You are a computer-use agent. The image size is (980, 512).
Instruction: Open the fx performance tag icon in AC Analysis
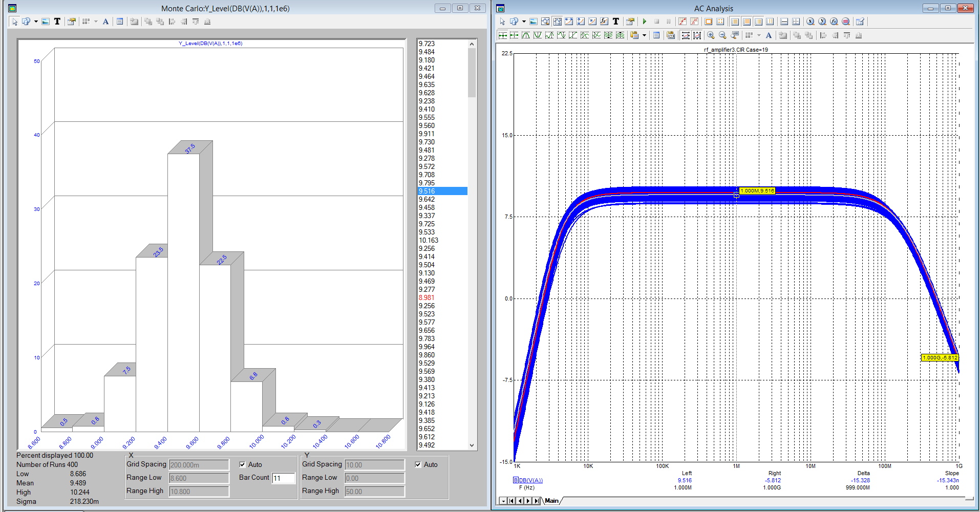point(604,22)
